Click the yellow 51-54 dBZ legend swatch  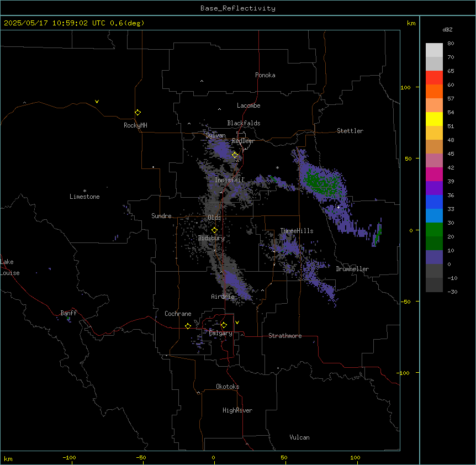[x=434, y=119]
